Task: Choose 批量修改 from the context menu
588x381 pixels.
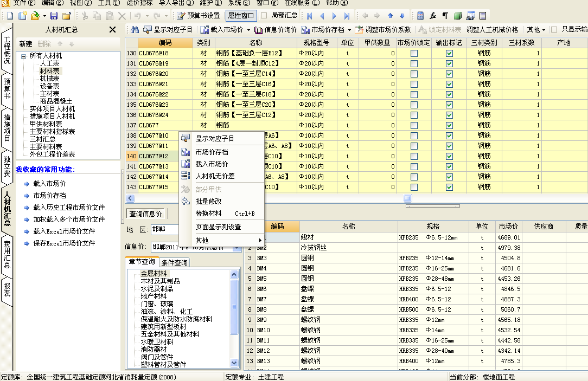Action: [x=222, y=202]
